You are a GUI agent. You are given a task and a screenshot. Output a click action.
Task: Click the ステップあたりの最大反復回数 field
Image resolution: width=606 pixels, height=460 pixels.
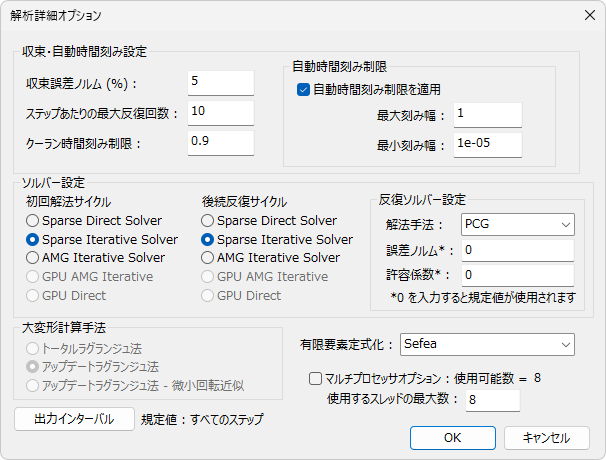[x=221, y=113]
